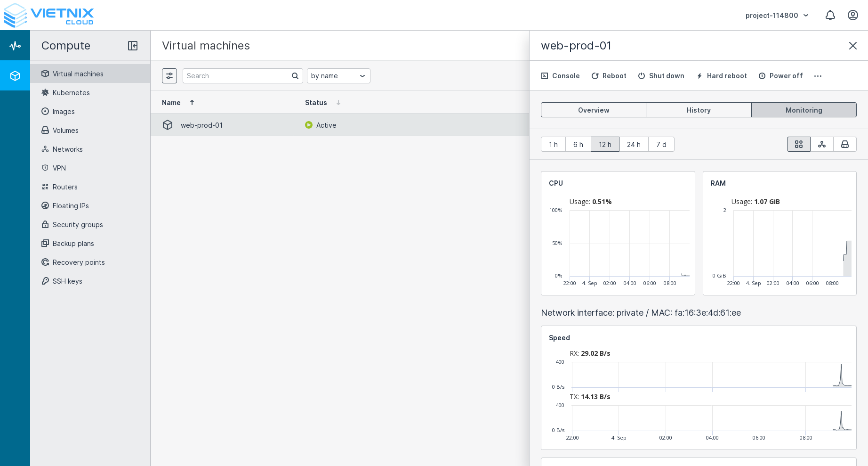Viewport: 868px width, 466px height.
Task: Switch to the History tab
Action: coord(699,110)
